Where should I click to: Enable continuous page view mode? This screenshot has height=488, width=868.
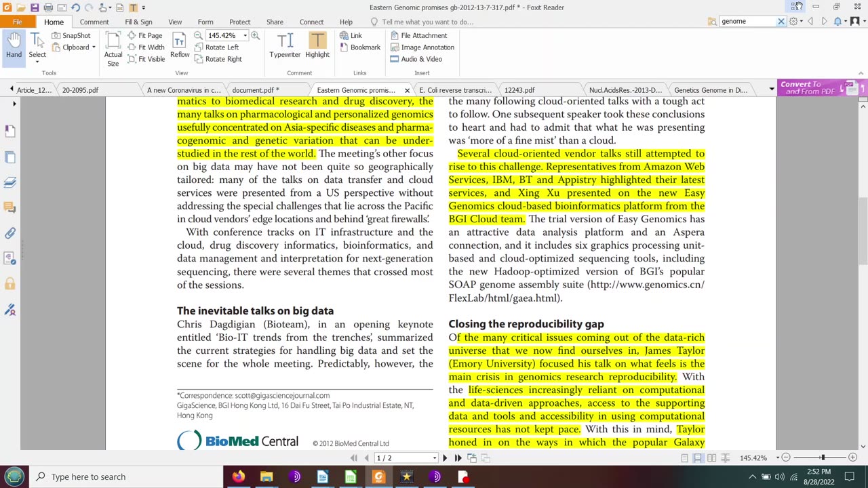[698, 458]
